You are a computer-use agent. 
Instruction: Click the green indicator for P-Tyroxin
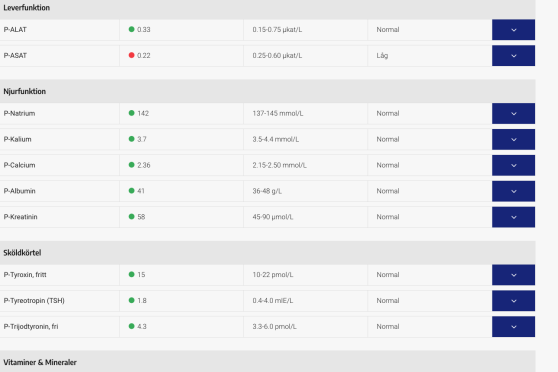pos(131,274)
